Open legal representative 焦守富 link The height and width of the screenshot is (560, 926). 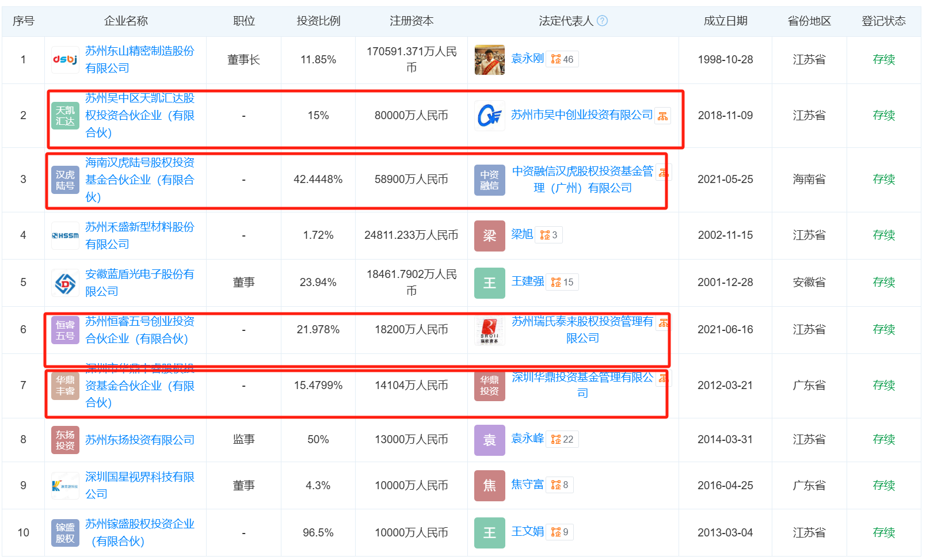click(527, 485)
